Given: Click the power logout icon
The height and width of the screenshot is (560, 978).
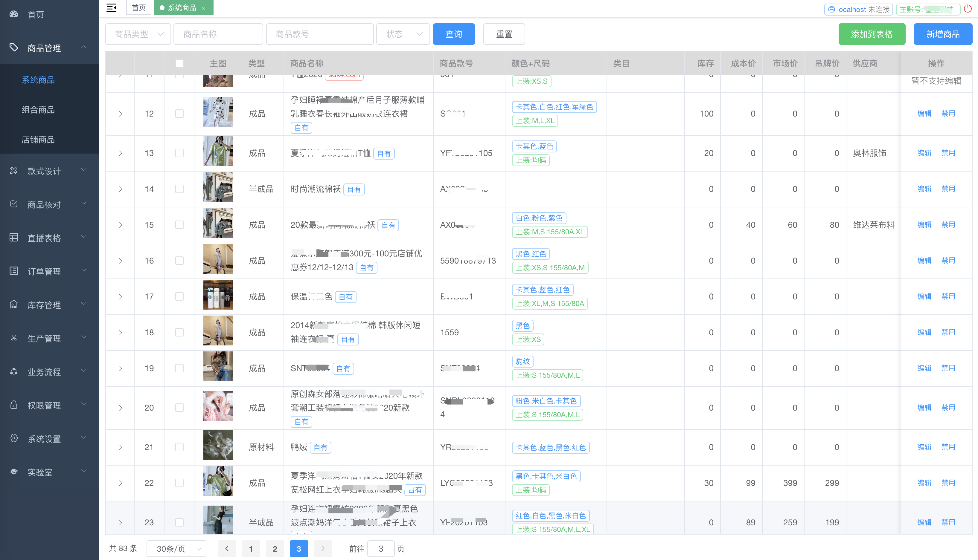Looking at the screenshot, I should tap(967, 9).
